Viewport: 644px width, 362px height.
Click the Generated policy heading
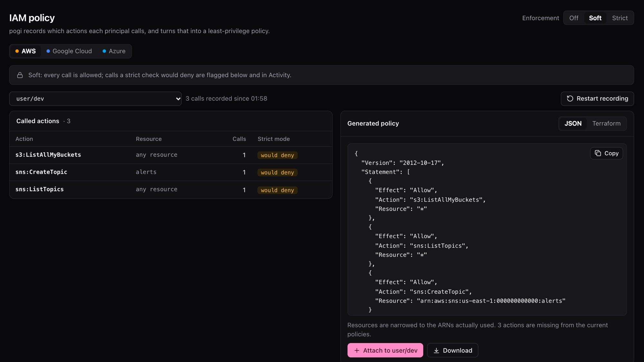373,124
